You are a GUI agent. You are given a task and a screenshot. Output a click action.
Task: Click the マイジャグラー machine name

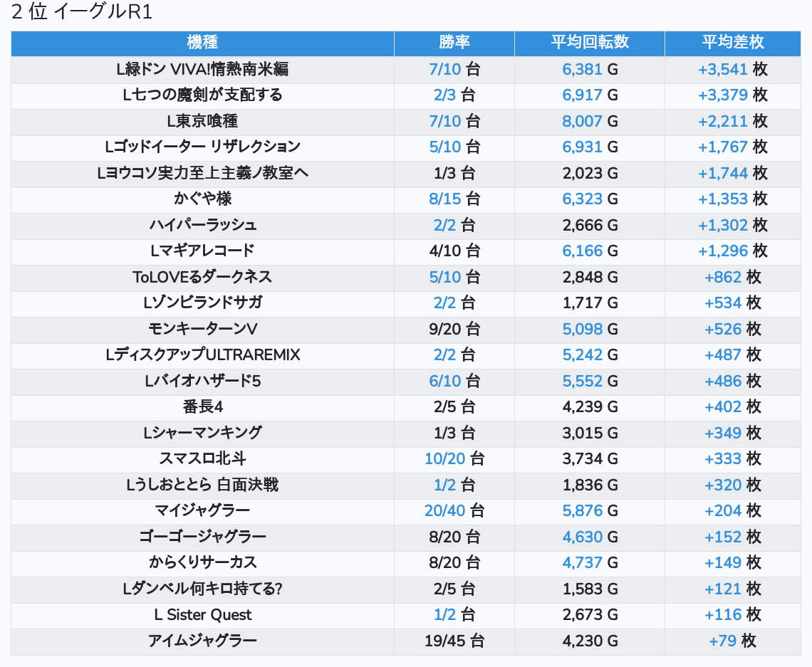point(202,510)
